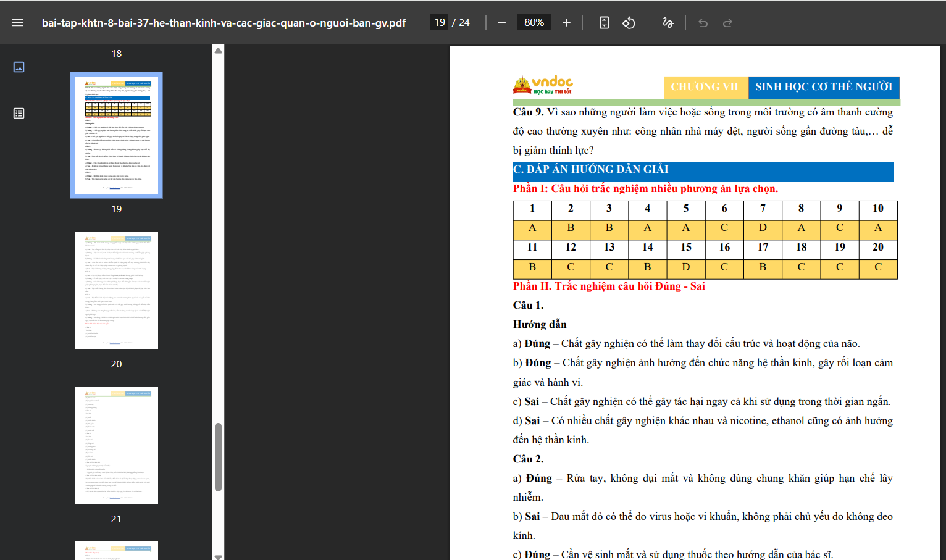Click the '/ 24' total pages text

point(461,23)
